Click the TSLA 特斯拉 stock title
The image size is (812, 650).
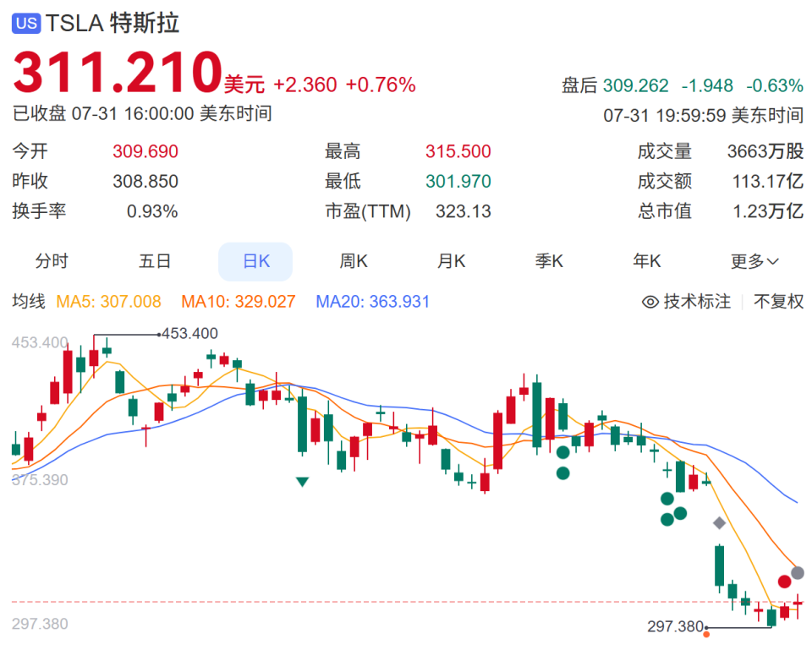click(x=112, y=24)
